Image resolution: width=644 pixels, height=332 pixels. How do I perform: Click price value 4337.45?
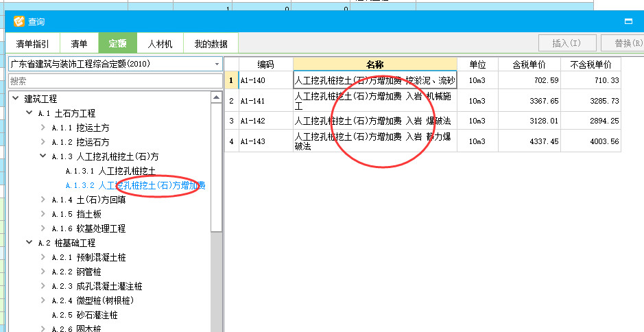544,141
